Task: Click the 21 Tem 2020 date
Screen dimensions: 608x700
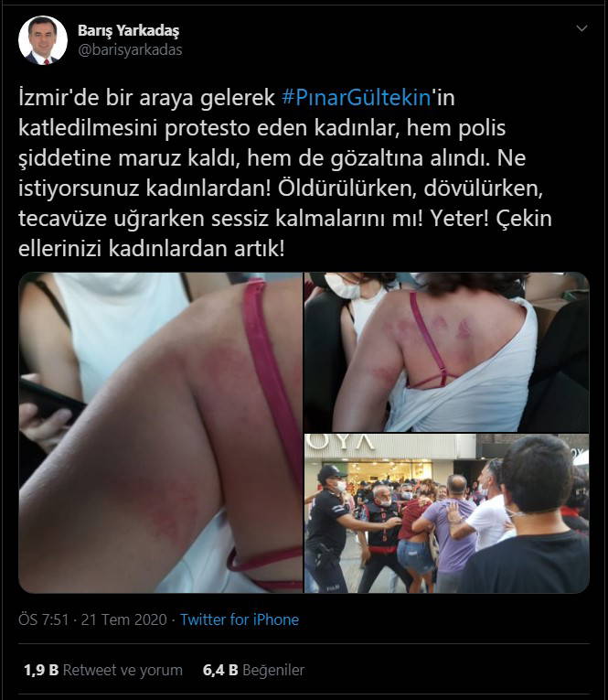Action: pyautogui.click(x=124, y=619)
